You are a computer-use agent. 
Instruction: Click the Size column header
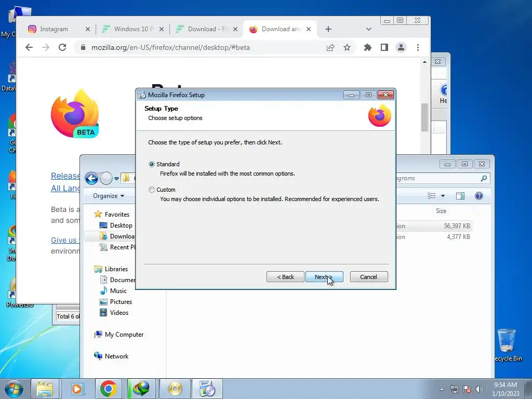[x=441, y=211]
